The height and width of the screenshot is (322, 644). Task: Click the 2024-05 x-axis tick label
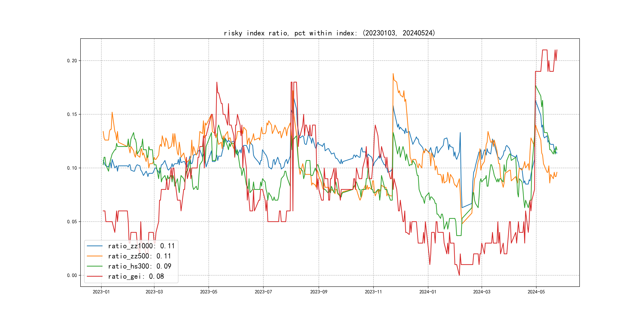point(536,292)
